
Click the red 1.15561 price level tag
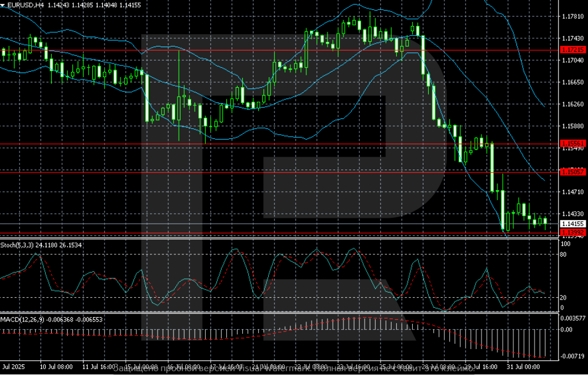(572, 143)
